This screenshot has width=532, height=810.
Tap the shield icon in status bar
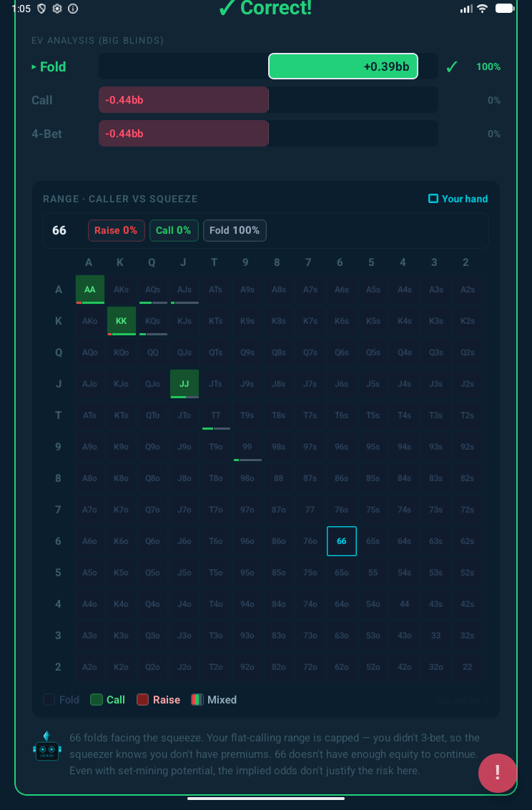click(41, 9)
